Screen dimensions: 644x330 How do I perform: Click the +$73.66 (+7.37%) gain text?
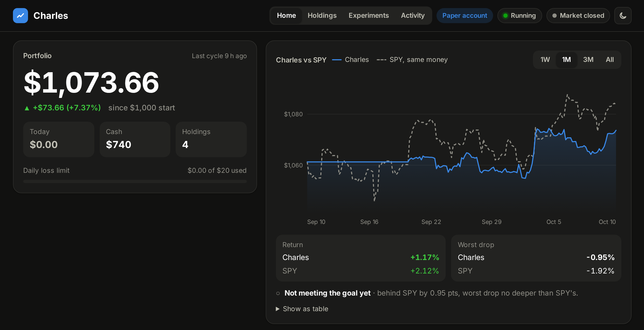point(63,108)
